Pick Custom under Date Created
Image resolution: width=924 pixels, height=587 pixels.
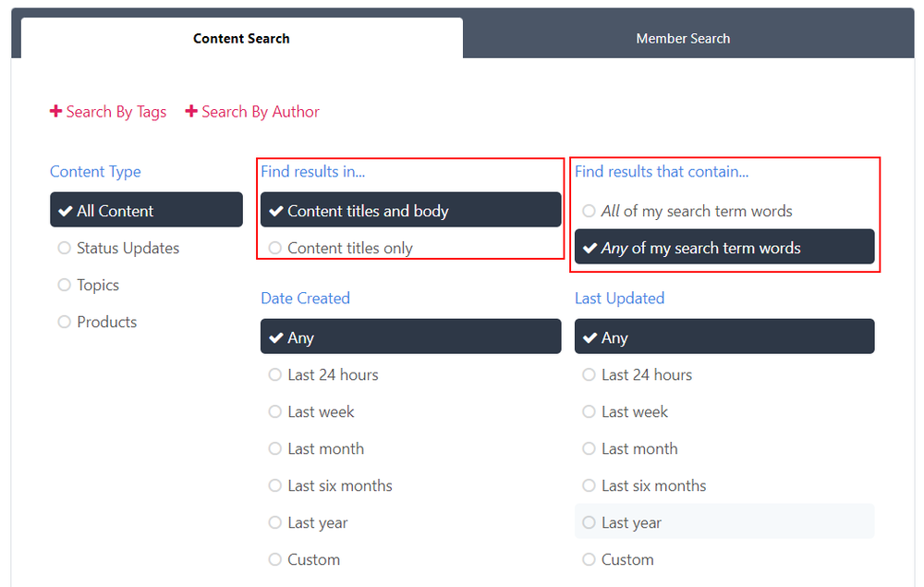[313, 559]
